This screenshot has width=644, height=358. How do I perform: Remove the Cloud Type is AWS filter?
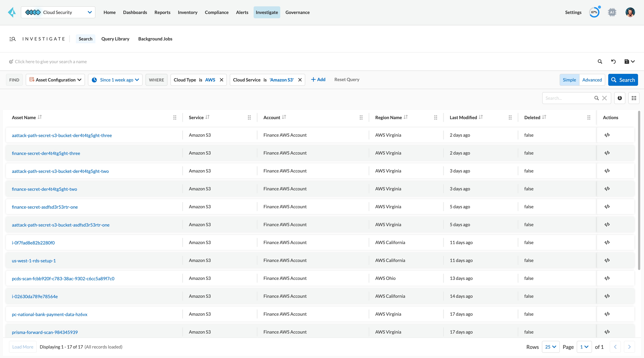pyautogui.click(x=222, y=80)
